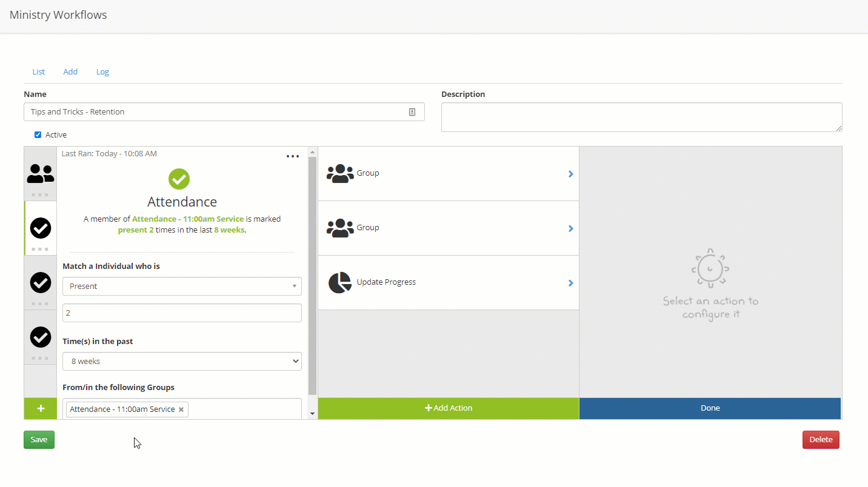Open the three-dot options menu for Attendance
The height and width of the screenshot is (487, 868).
(293, 156)
